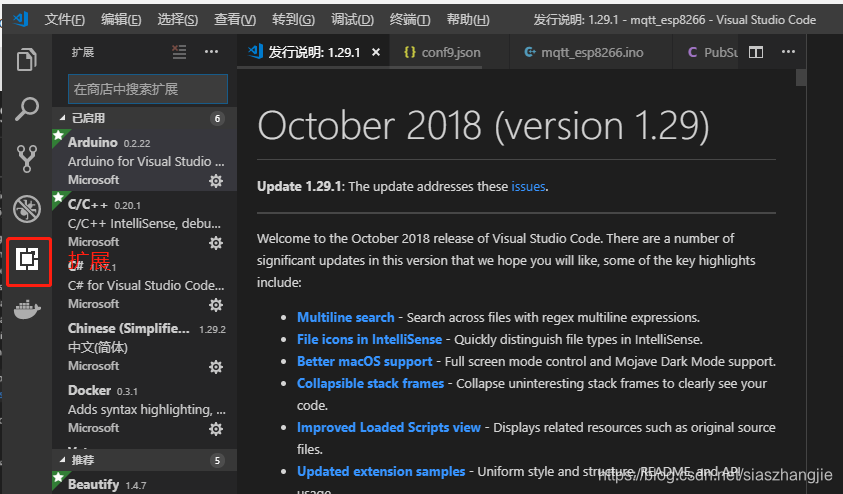
Task: Open the Explorer view in activity bar
Action: click(x=26, y=59)
